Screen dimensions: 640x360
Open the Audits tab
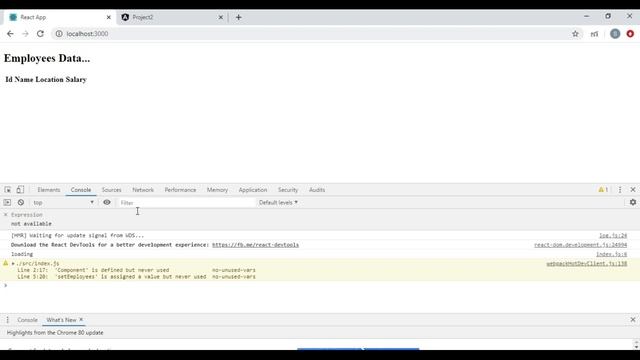pos(317,190)
